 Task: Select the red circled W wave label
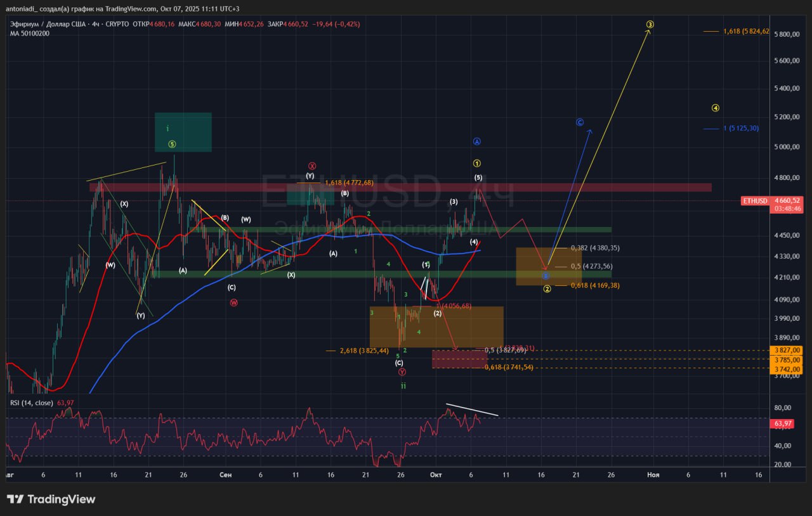(x=233, y=302)
